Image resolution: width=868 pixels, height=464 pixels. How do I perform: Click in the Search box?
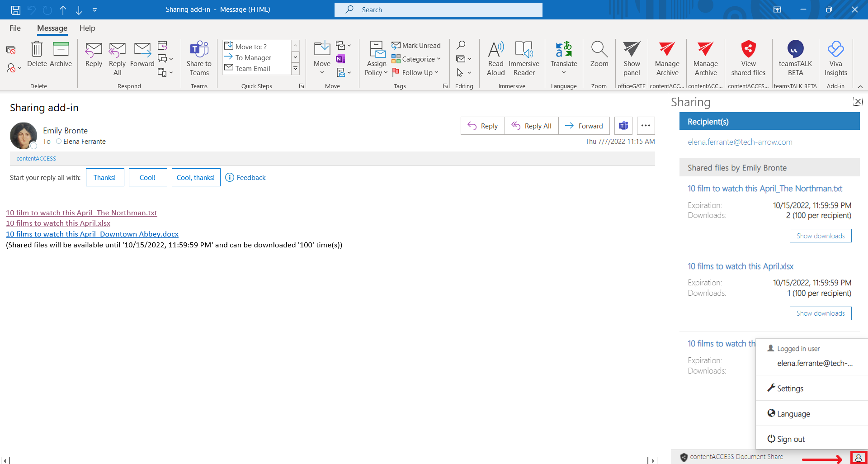point(439,9)
